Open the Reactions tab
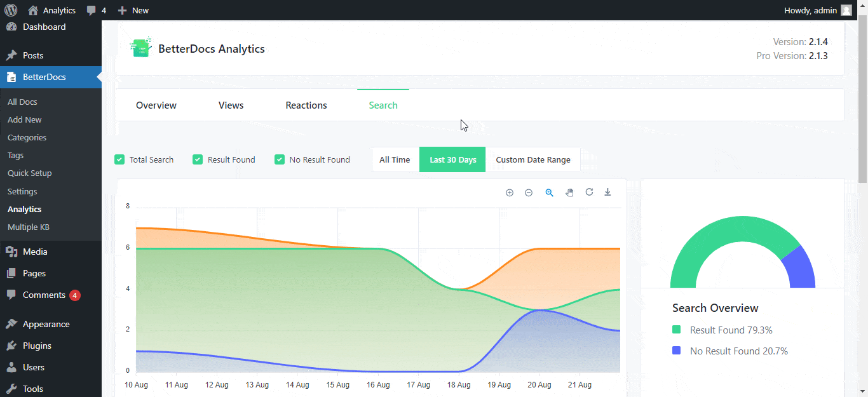 pos(306,105)
